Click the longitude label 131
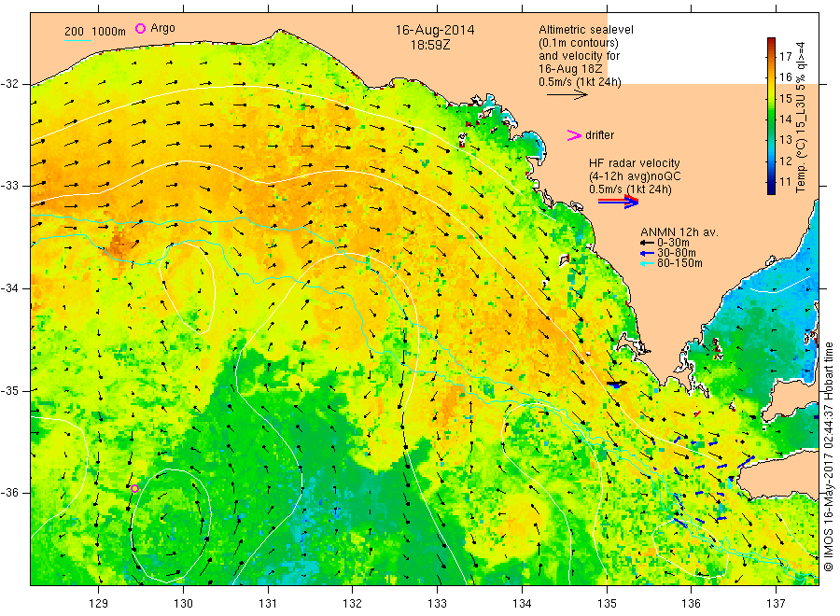Screen dimensions: 840x616 [x=268, y=604]
